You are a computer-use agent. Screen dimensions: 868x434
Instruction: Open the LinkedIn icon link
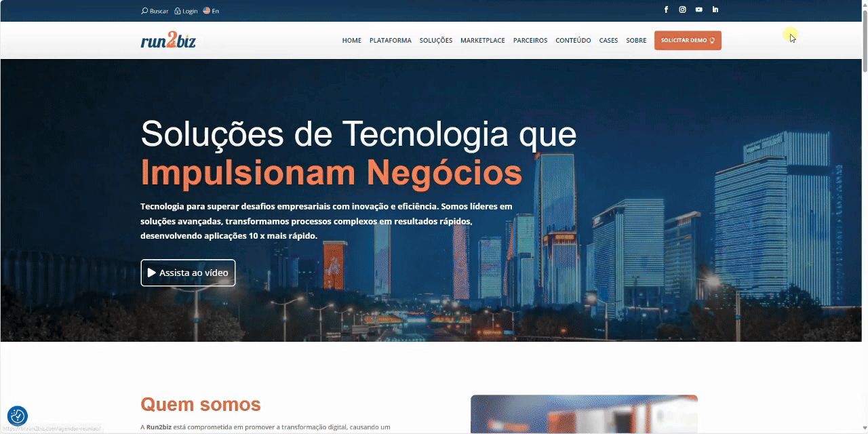click(x=715, y=9)
